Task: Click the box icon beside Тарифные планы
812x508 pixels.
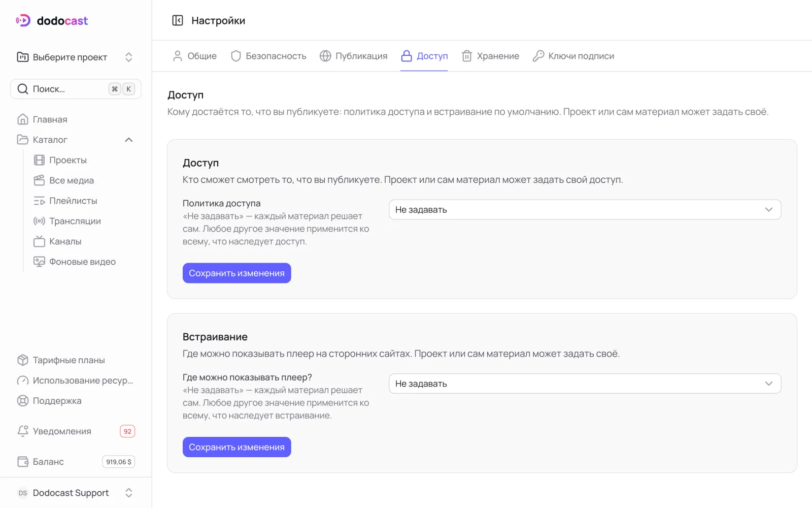Action: [x=23, y=360]
